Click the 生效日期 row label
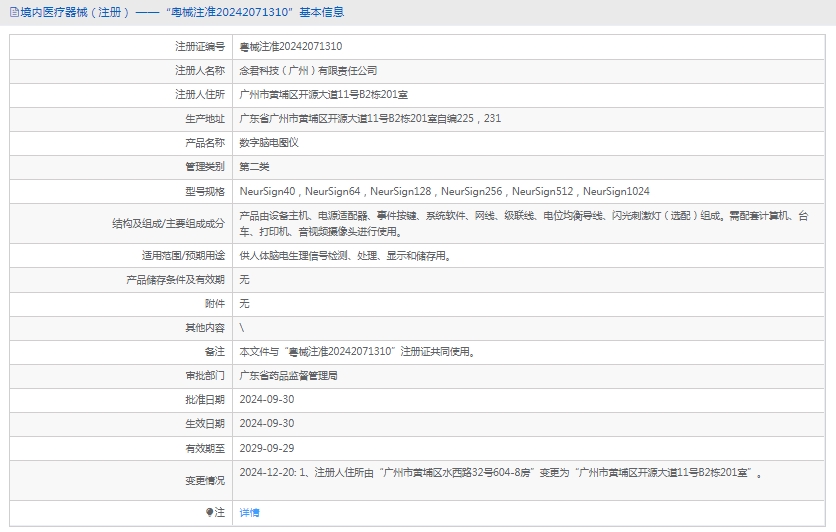The width and height of the screenshot is (836, 532). 205,424
